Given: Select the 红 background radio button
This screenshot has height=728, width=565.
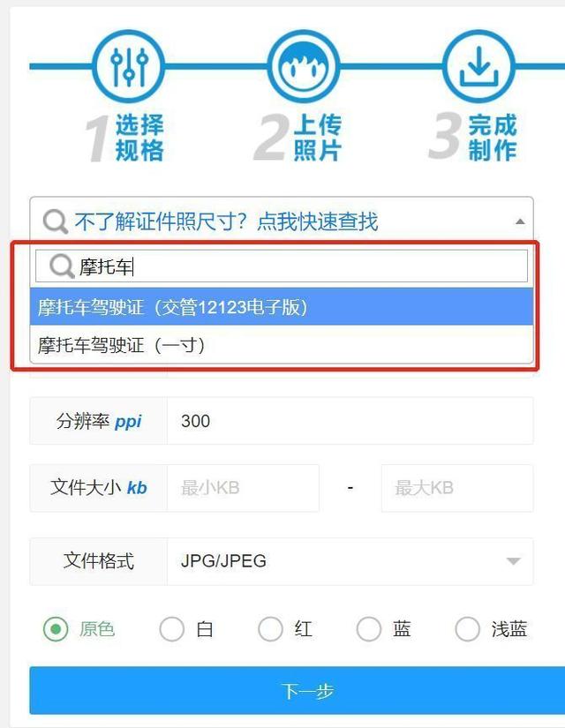Looking at the screenshot, I should pos(270,629).
